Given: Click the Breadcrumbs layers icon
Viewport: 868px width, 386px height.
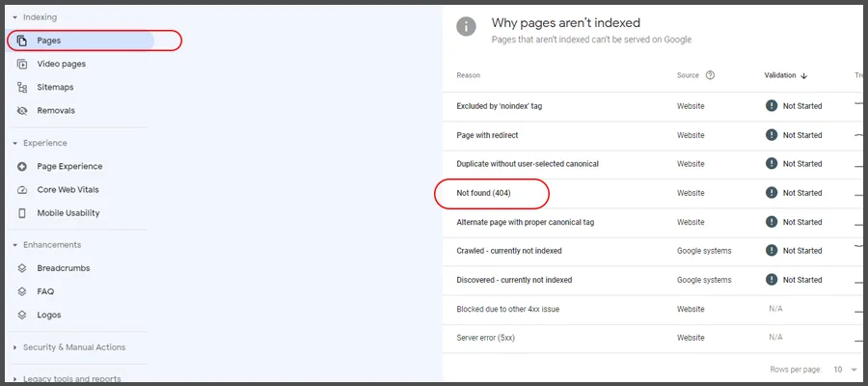Looking at the screenshot, I should click(x=22, y=267).
